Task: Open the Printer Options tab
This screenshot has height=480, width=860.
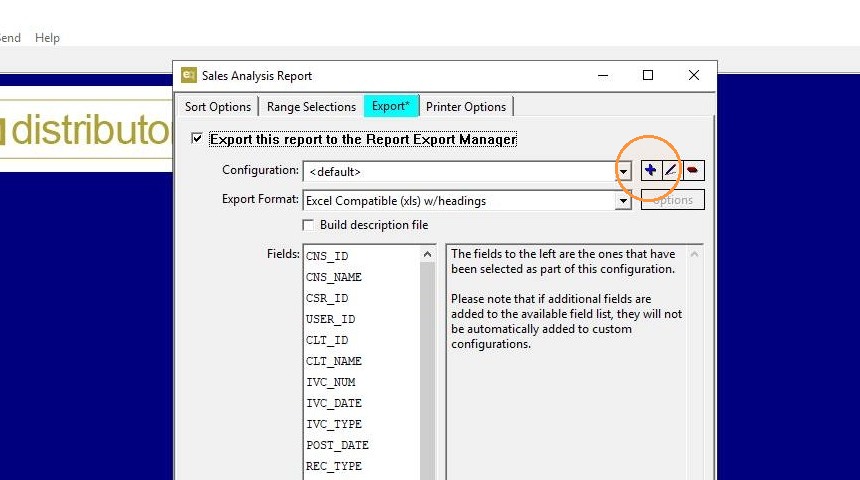Action: 466,106
